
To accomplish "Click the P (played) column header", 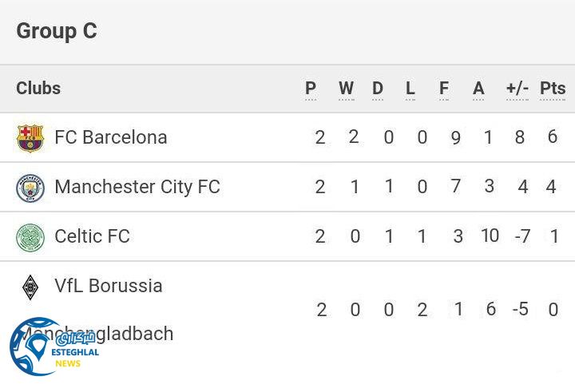I will (x=311, y=89).
